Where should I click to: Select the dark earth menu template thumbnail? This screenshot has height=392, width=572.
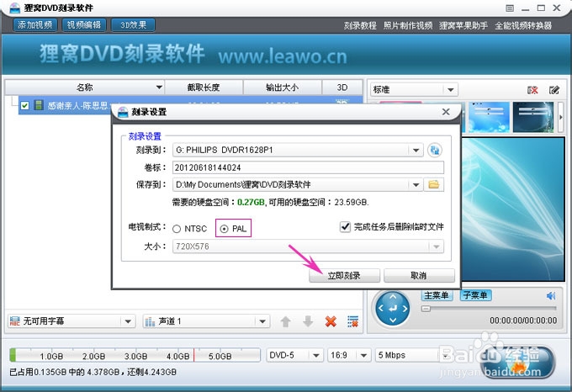533,117
